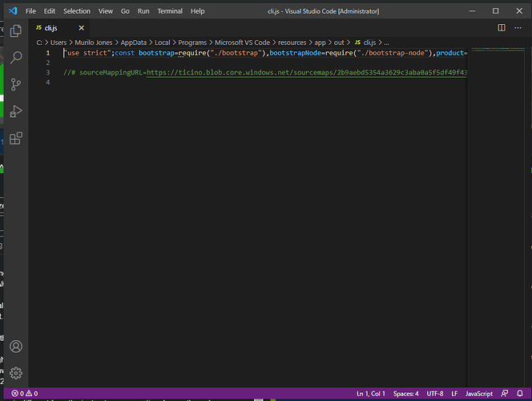Open the Terminal menu
532x401 pixels.
coord(170,11)
